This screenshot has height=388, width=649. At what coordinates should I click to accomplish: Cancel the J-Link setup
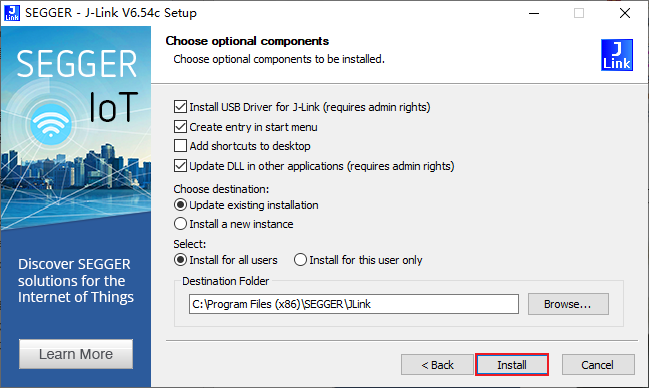pyautogui.click(x=598, y=365)
